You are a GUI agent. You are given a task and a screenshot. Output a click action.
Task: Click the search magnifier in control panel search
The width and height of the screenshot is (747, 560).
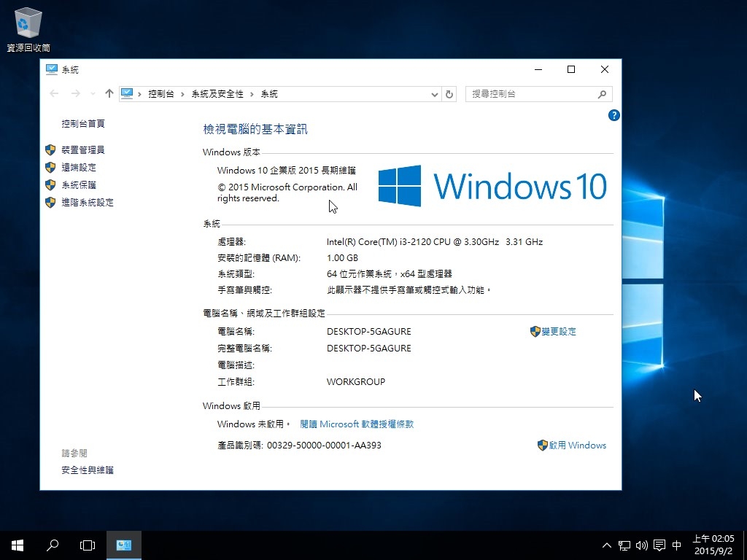tap(602, 94)
